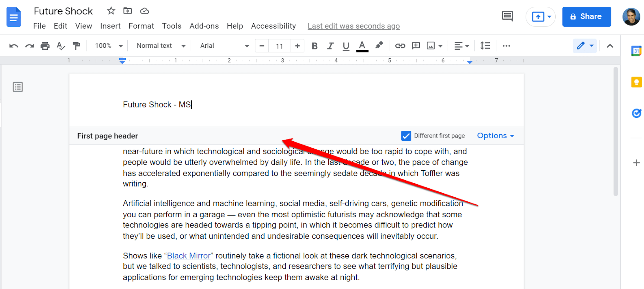Image resolution: width=644 pixels, height=289 pixels.
Task: Click the Insert link icon
Action: tap(400, 46)
